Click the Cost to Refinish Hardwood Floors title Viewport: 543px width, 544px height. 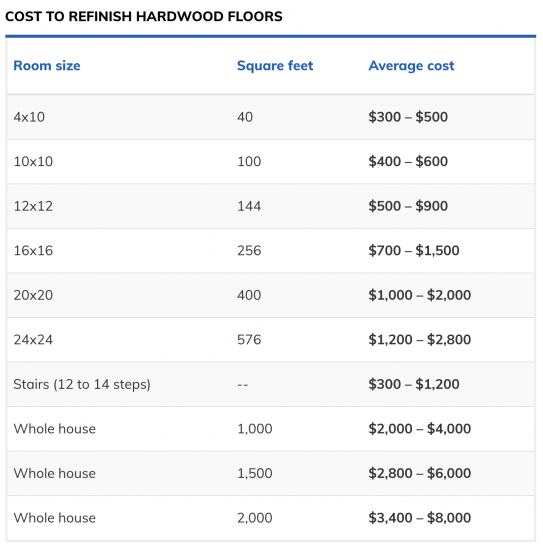pos(144,16)
